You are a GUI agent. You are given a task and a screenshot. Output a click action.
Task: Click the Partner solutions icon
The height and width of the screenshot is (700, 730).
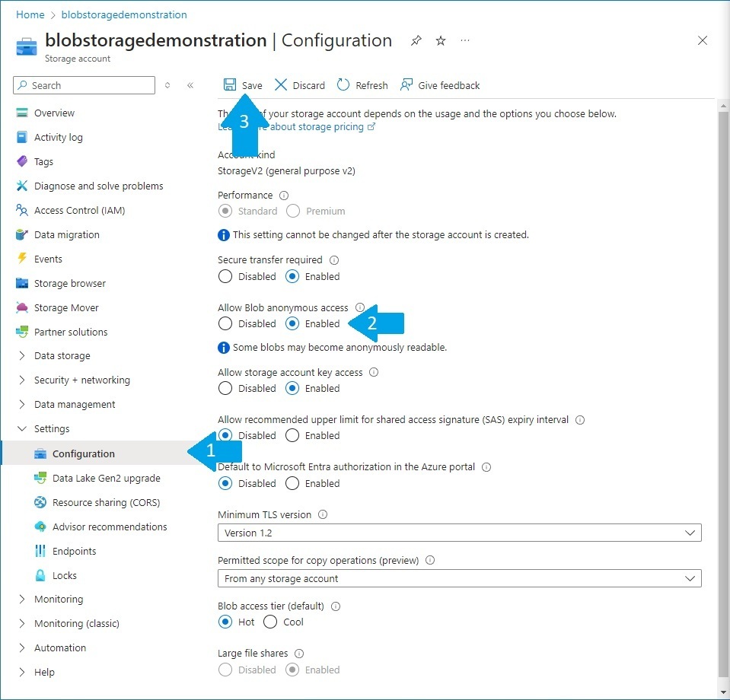click(x=22, y=332)
